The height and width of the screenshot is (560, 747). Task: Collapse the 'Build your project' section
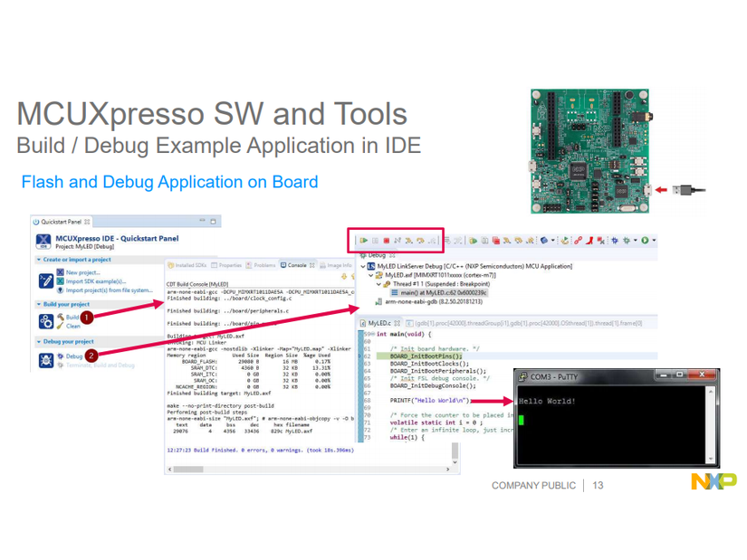(x=39, y=304)
